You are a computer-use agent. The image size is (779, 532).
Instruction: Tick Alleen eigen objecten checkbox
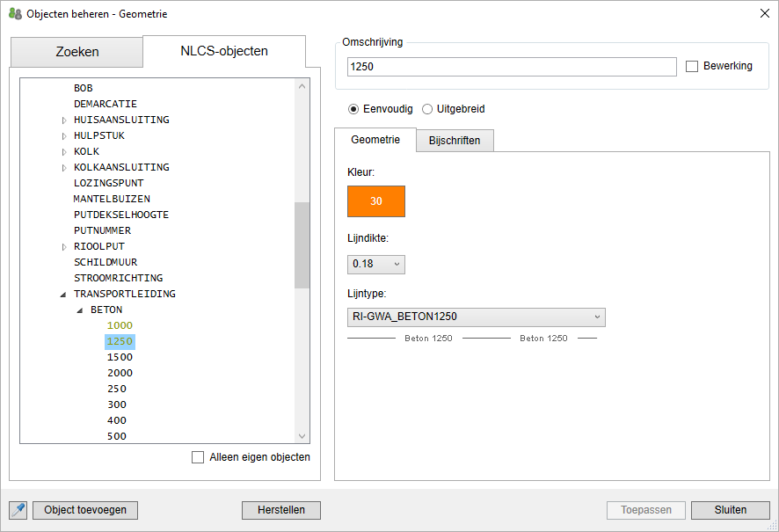coord(198,457)
